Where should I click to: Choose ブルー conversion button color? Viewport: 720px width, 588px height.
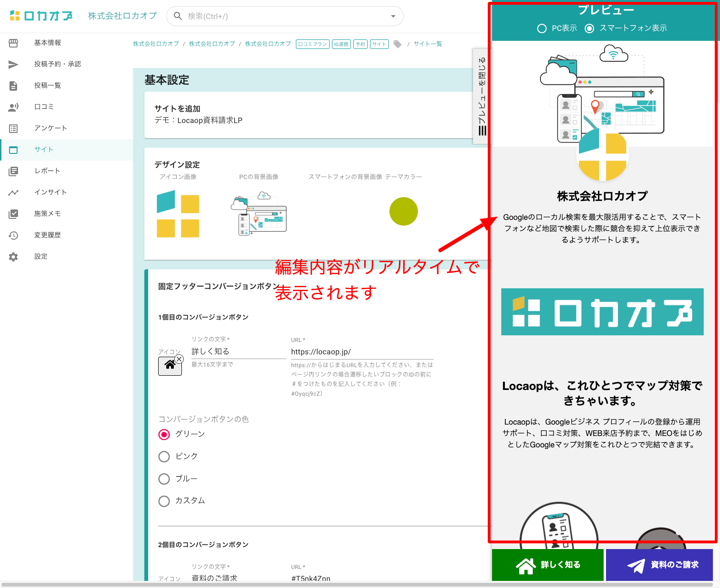click(164, 479)
